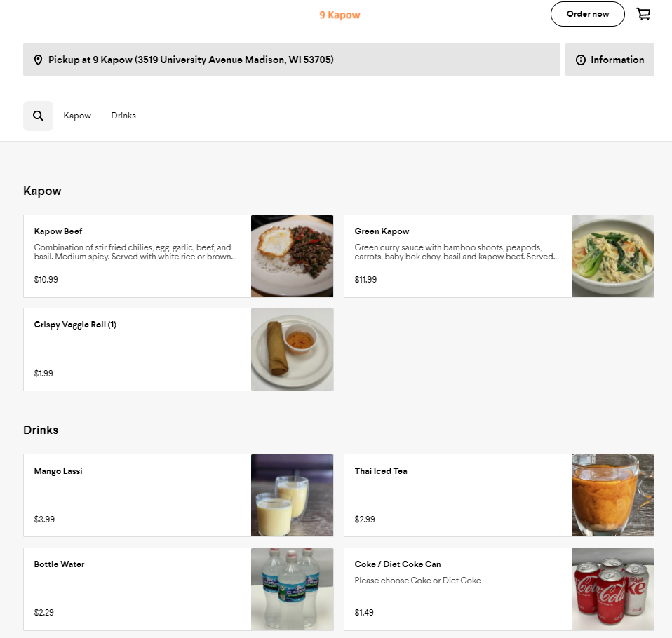View the Bottle Water photo
This screenshot has height=638, width=672.
click(292, 589)
